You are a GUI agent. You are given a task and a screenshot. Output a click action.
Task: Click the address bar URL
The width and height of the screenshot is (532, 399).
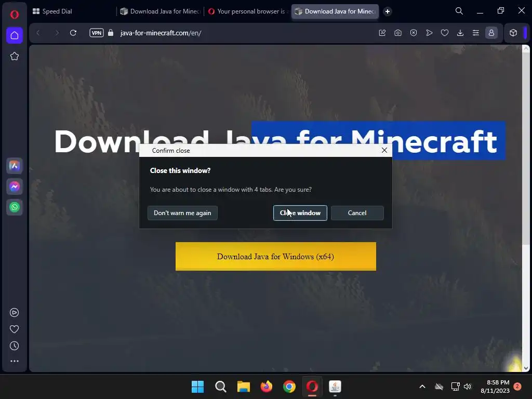161,33
